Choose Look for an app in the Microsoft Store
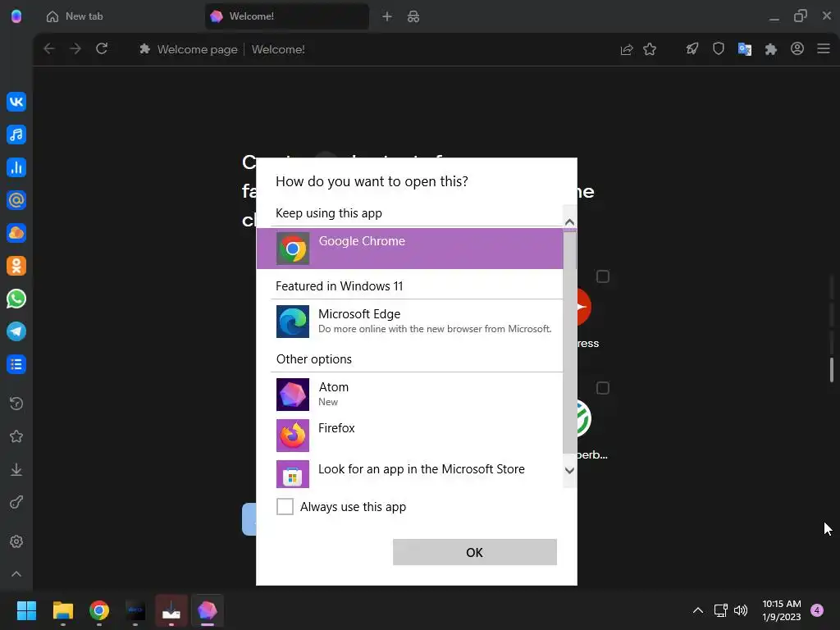The image size is (840, 630). click(x=410, y=473)
